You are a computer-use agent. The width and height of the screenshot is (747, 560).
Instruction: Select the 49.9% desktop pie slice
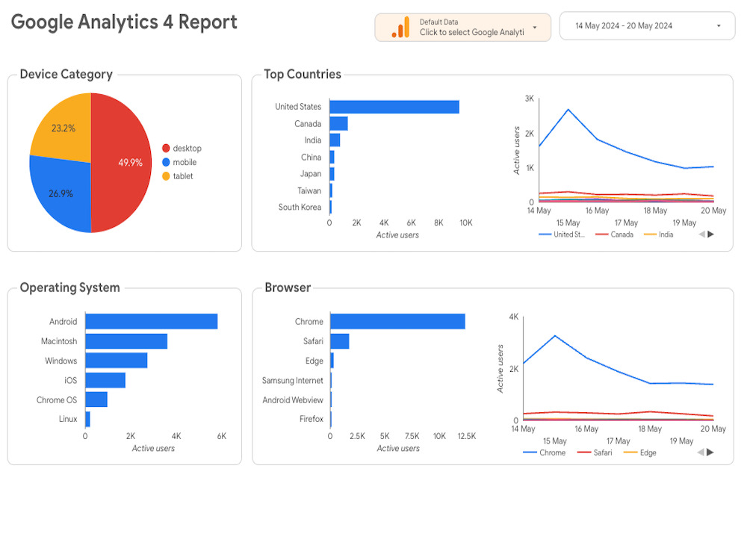click(x=123, y=162)
